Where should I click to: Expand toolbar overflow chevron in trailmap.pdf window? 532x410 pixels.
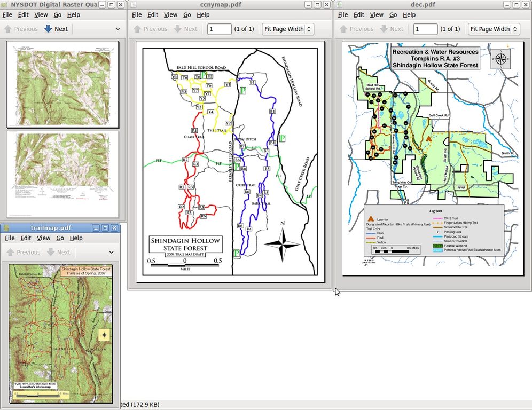coord(111,253)
